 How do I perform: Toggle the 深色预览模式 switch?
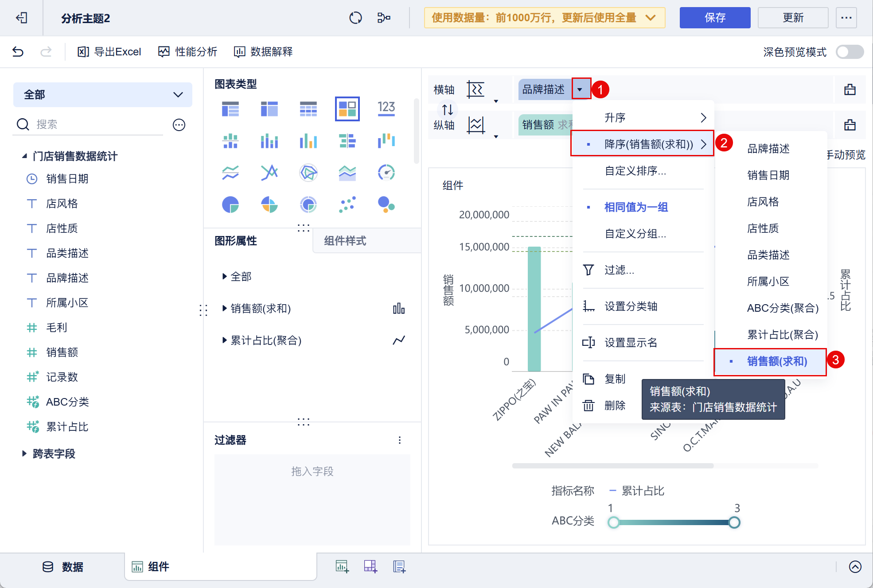click(x=849, y=52)
